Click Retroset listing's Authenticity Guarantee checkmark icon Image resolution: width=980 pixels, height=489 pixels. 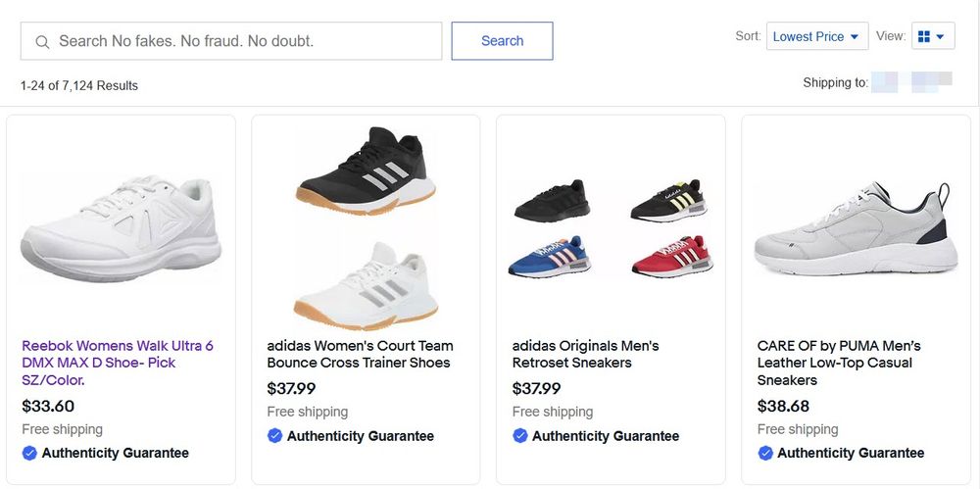coord(519,436)
